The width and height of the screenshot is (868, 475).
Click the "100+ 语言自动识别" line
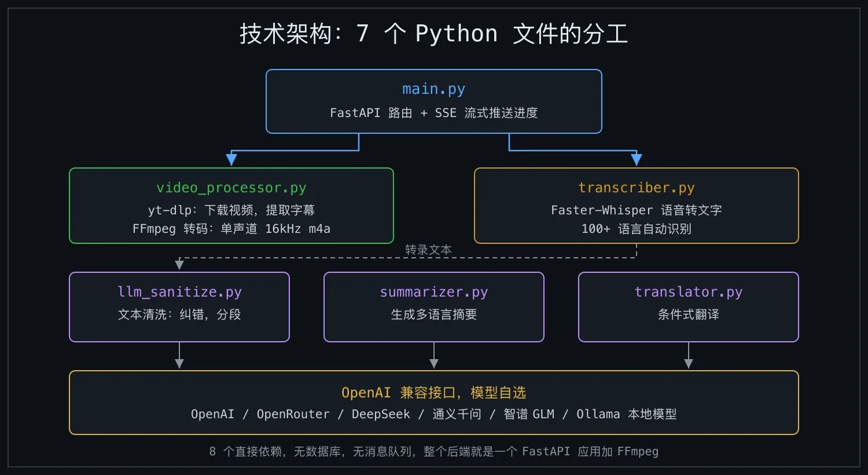pyautogui.click(x=636, y=229)
